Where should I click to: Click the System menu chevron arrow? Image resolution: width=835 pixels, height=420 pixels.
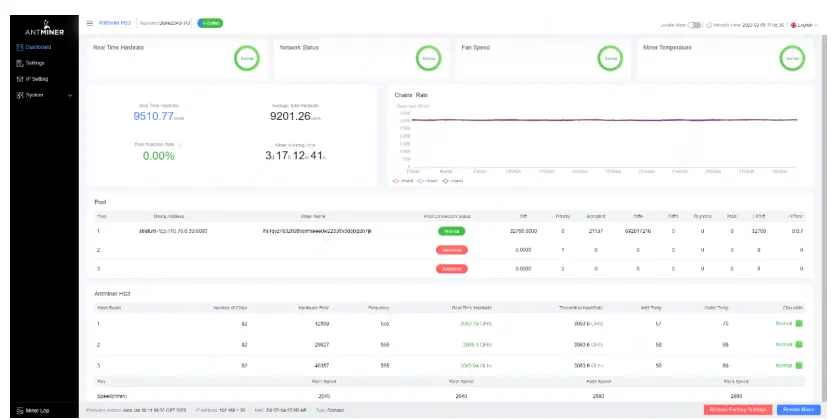coord(70,95)
